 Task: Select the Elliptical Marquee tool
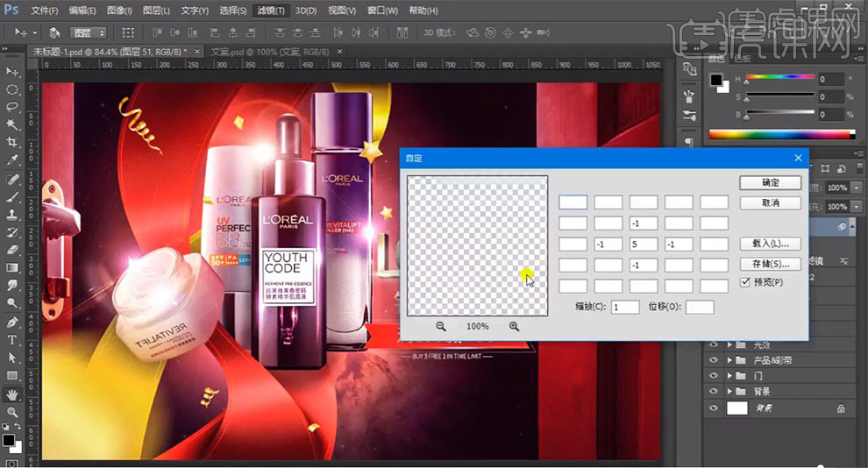pos(12,89)
